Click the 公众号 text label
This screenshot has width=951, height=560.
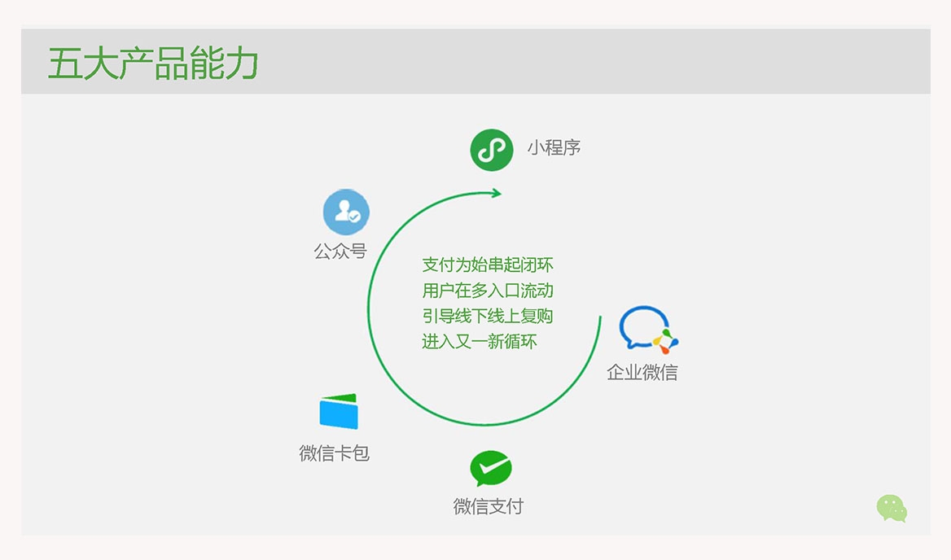click(340, 252)
